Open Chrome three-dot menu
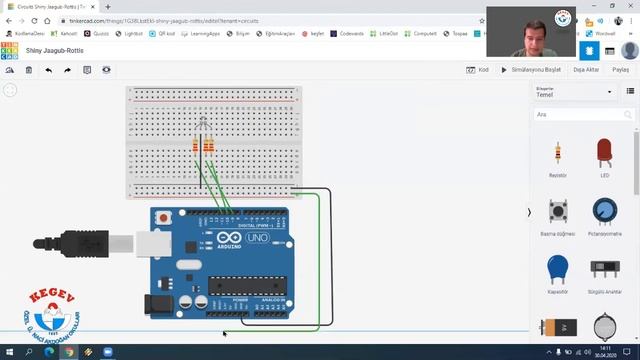Image resolution: width=640 pixels, height=360 pixels. click(631, 21)
